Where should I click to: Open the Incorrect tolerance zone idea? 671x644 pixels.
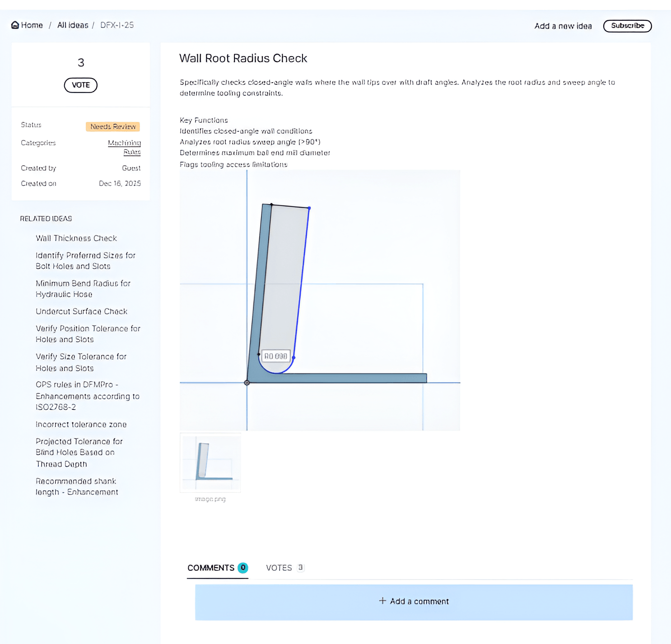pos(81,424)
